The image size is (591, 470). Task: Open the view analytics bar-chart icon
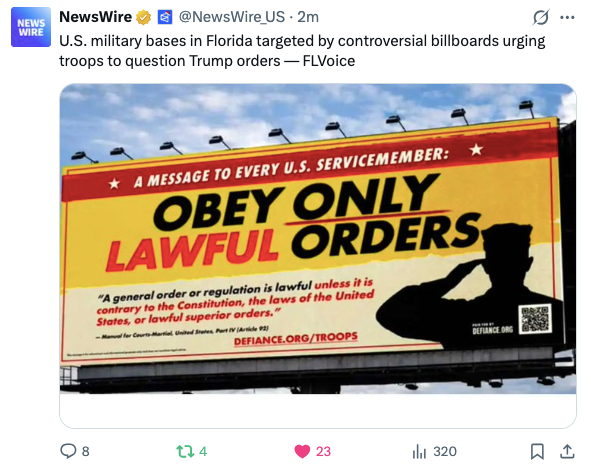(419, 451)
